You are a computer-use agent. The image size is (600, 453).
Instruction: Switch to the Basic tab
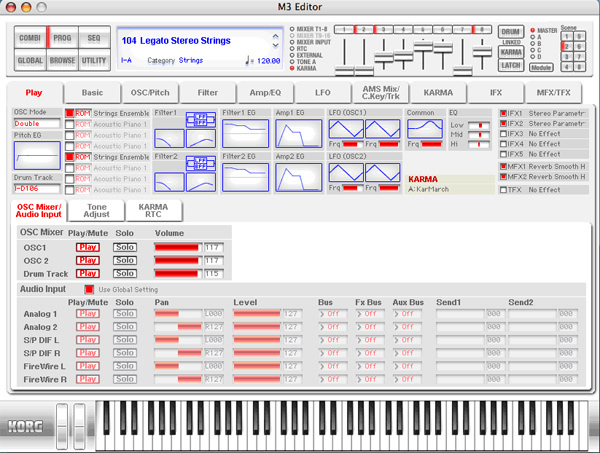pyautogui.click(x=92, y=93)
